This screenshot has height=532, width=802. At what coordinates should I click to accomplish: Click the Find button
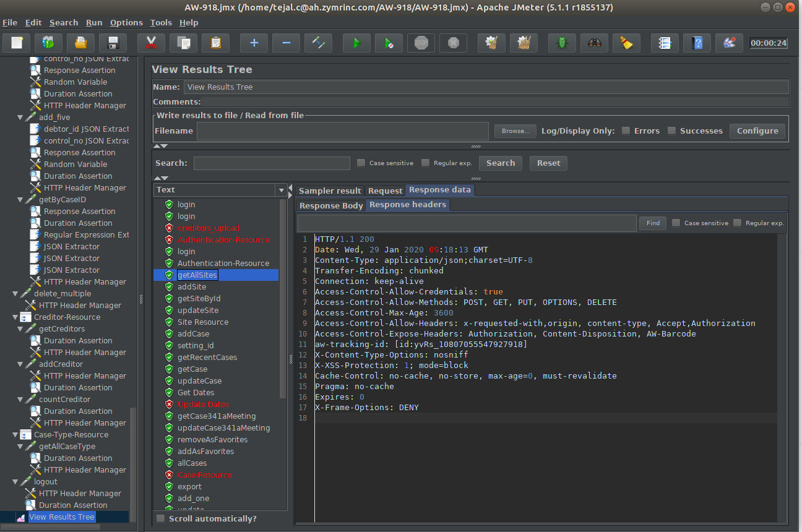tap(653, 223)
